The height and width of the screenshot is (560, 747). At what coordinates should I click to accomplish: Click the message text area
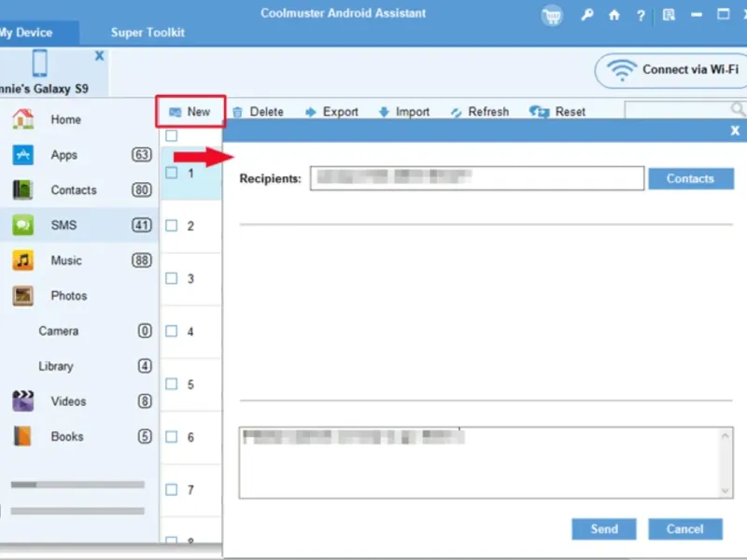click(x=486, y=462)
